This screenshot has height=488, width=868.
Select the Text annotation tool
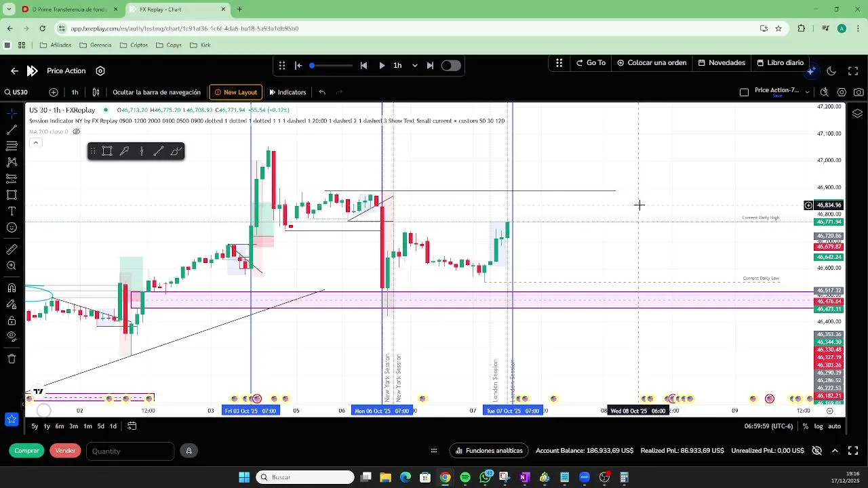click(12, 211)
